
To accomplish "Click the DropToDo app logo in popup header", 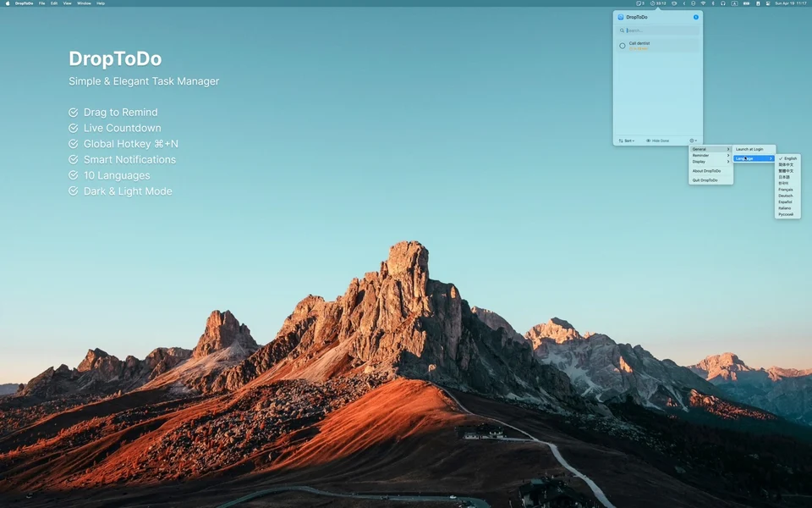I will [621, 17].
